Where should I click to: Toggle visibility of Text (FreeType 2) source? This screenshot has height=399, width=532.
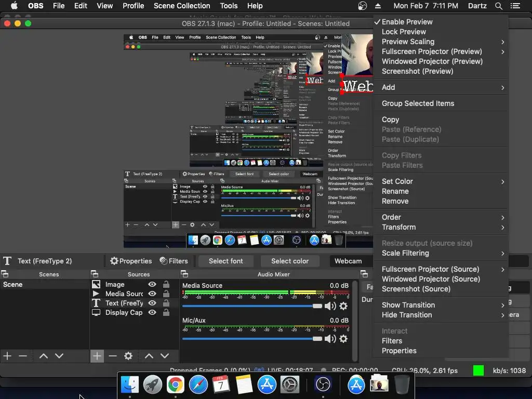152,303
